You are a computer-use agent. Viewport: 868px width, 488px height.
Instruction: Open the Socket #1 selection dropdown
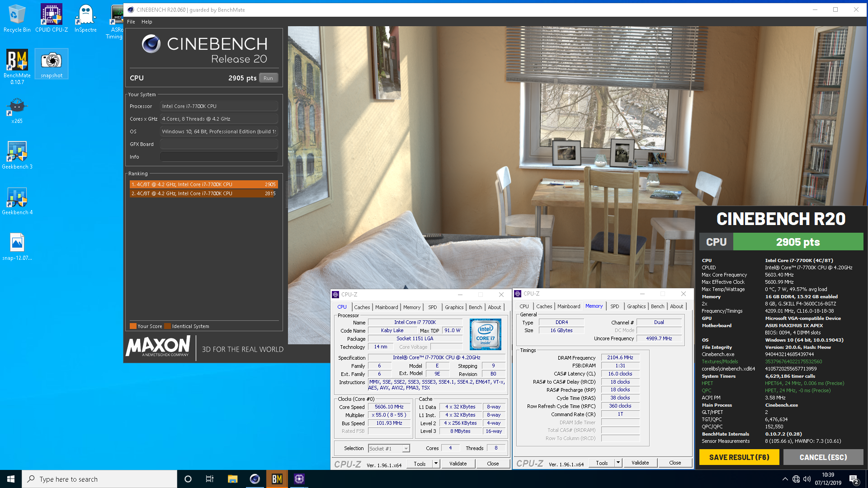[389, 449]
